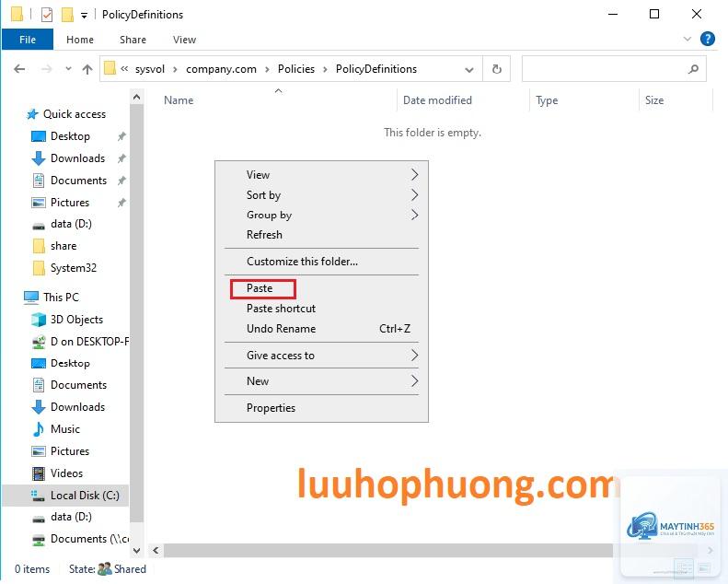Click the horizontal scrollbar thumb
The width and height of the screenshot is (728, 584).
pos(388,551)
